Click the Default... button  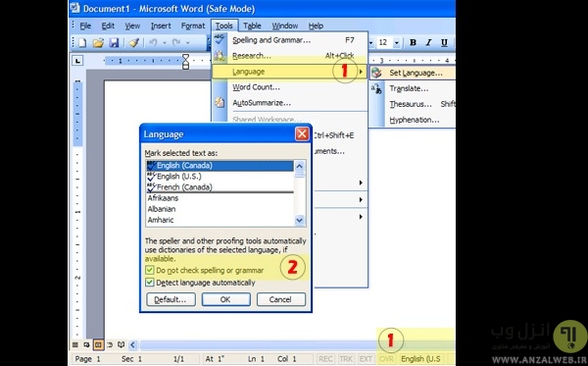pyautogui.click(x=171, y=299)
